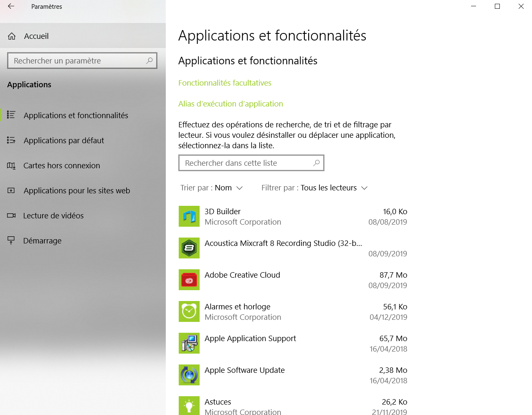
Task: Click Applications par défaut sidebar icon
Action: [x=11, y=140]
